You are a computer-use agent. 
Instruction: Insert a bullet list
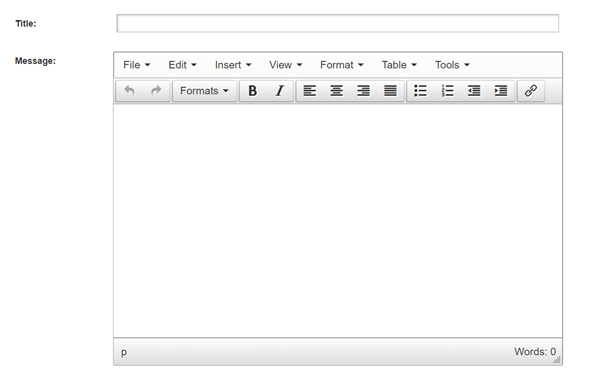click(x=420, y=91)
